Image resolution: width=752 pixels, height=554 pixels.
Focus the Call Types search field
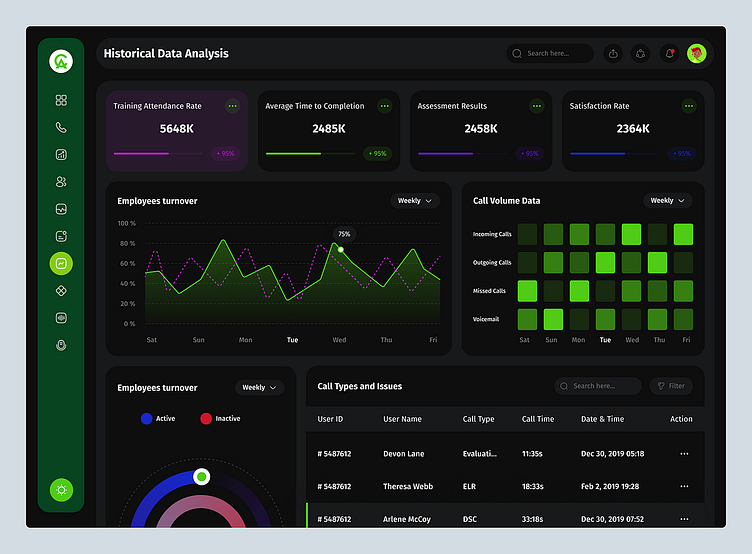tap(598, 386)
